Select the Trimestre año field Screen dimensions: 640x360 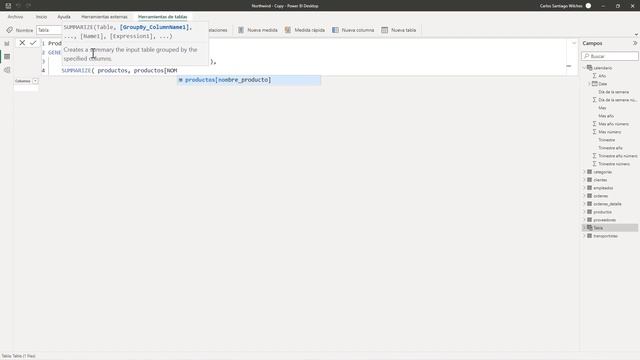point(610,148)
